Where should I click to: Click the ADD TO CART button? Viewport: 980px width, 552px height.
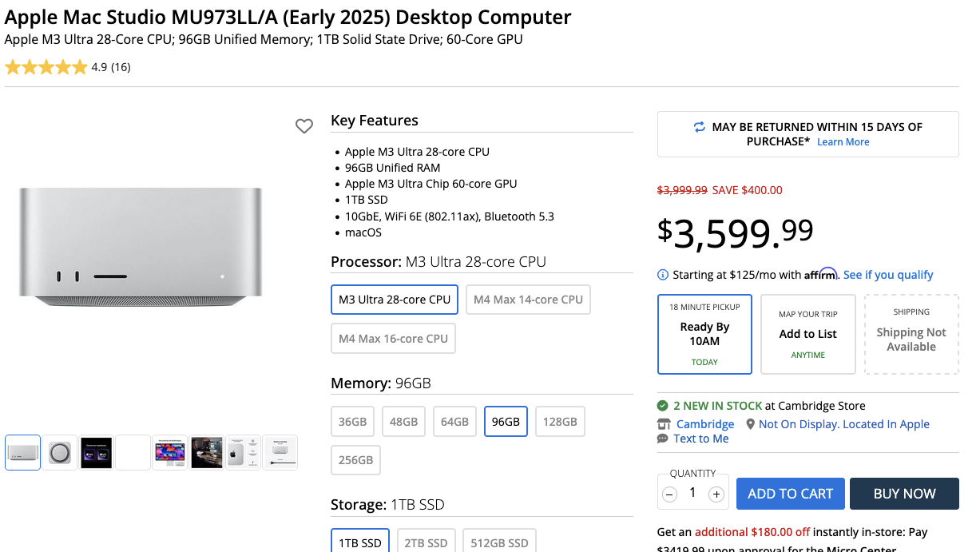pyautogui.click(x=790, y=494)
